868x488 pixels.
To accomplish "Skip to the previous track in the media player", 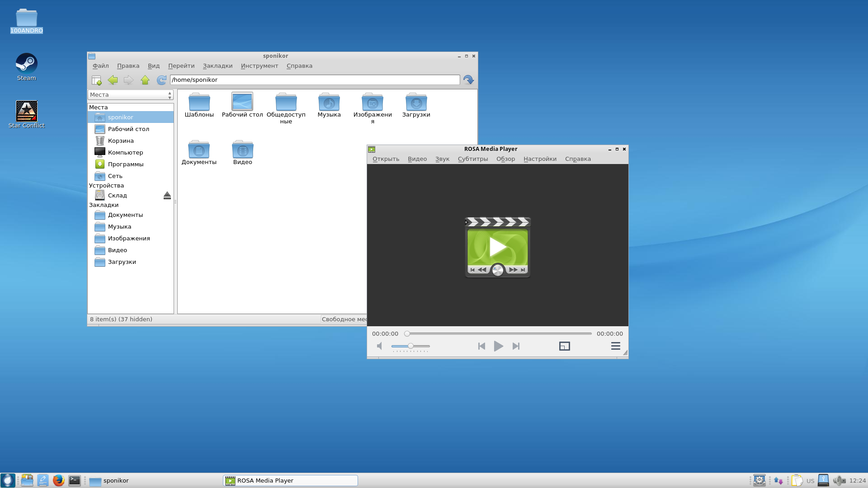I will pyautogui.click(x=481, y=346).
